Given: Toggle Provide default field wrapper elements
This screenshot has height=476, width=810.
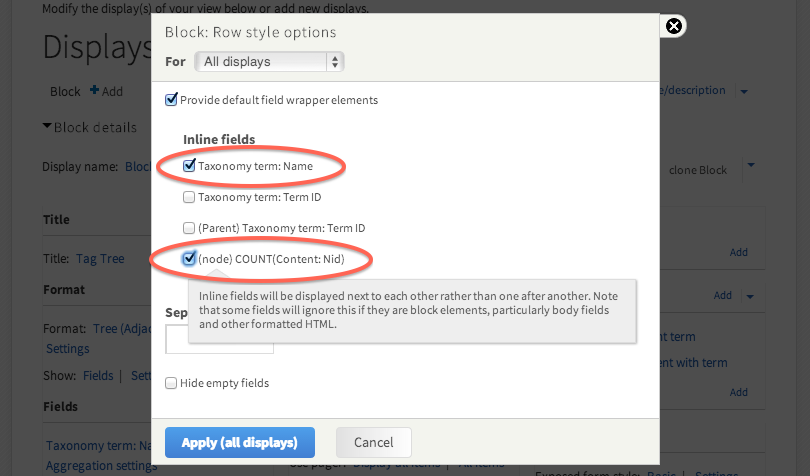Looking at the screenshot, I should [171, 100].
